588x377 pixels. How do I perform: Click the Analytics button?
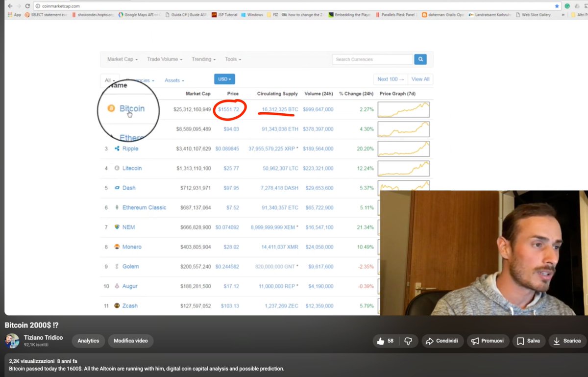88,341
